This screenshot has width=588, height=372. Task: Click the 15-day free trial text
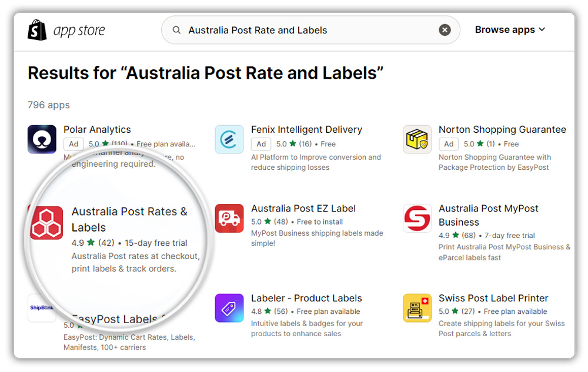point(156,243)
